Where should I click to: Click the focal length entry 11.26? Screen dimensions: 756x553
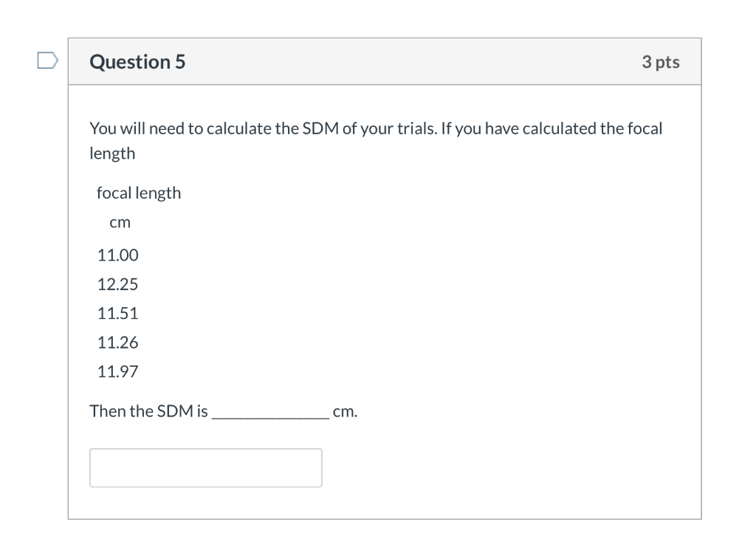coord(117,342)
